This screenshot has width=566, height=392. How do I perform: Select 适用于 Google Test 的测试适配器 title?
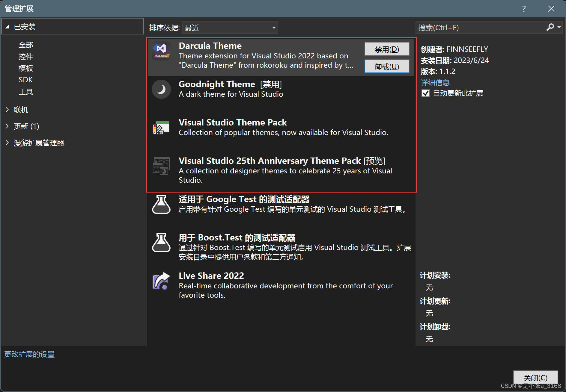[244, 199]
